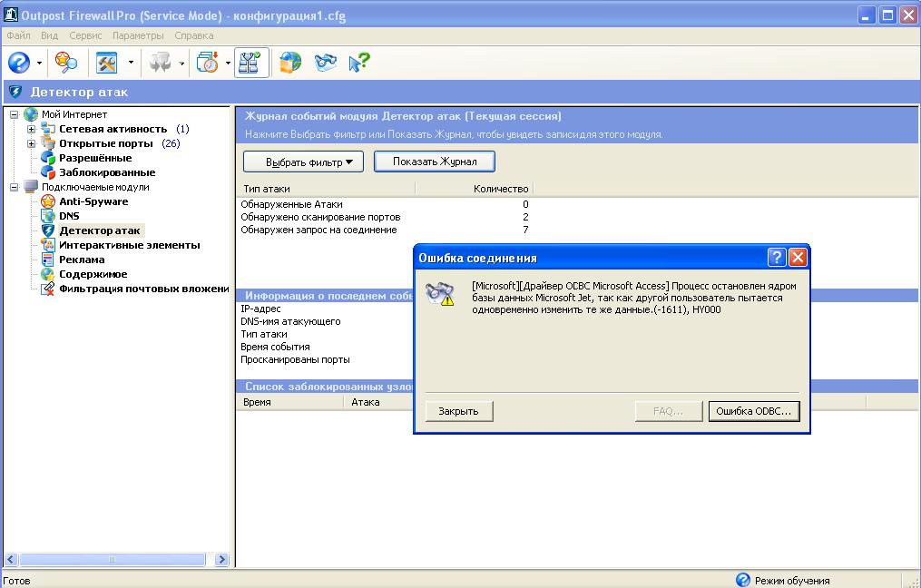Click the Сетевая активность icon
Viewport: 921px width, 588px height.
[48, 129]
